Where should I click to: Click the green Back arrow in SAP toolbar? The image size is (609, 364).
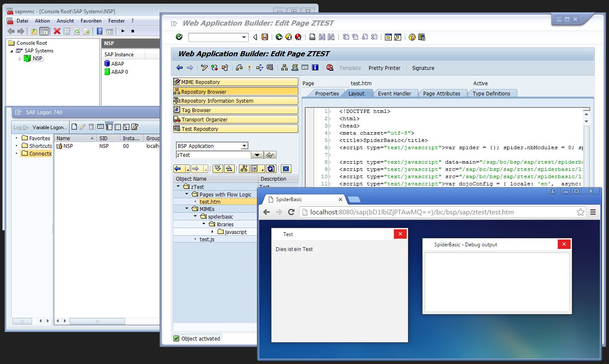(x=279, y=37)
